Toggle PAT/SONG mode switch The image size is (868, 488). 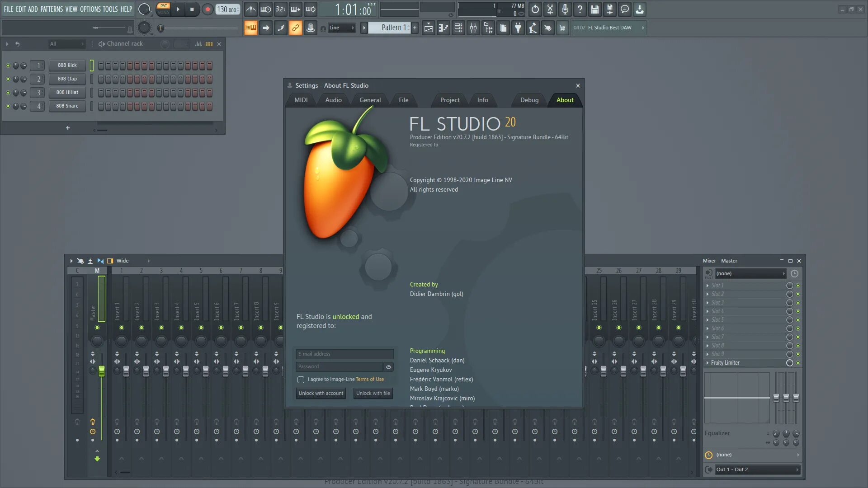(163, 9)
